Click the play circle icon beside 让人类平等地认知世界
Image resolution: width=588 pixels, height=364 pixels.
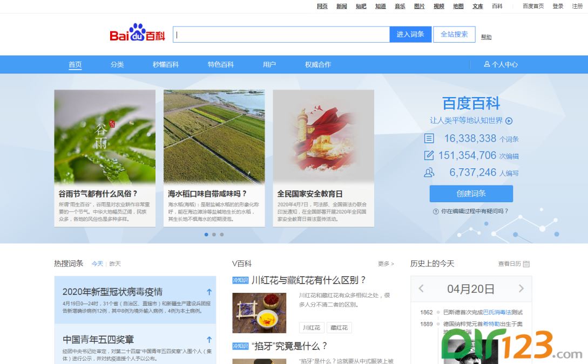coord(509,121)
